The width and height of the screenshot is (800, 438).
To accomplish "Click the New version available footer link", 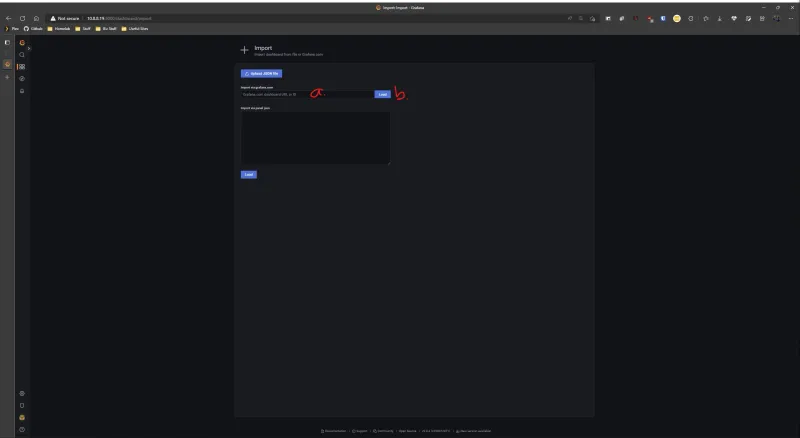I will (x=473, y=431).
